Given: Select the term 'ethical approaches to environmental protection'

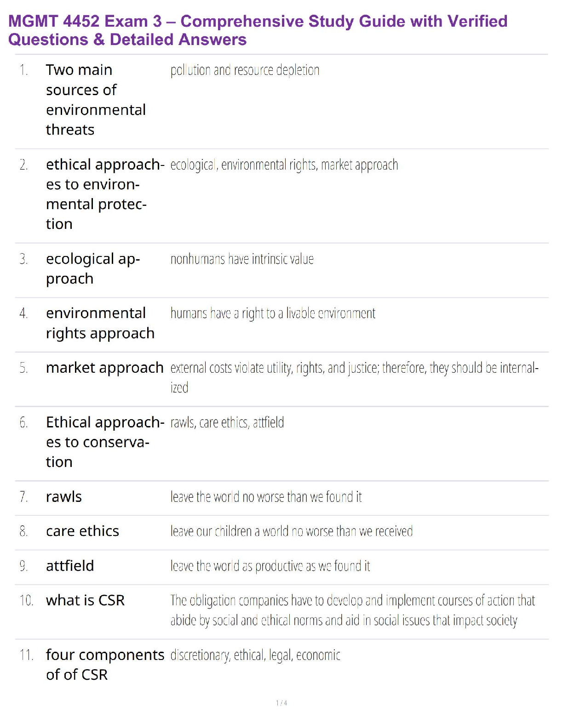Looking at the screenshot, I should [x=105, y=194].
